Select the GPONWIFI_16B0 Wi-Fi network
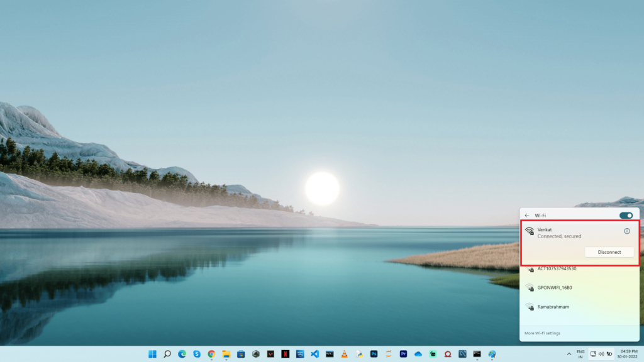The width and height of the screenshot is (644, 362). (x=554, y=288)
